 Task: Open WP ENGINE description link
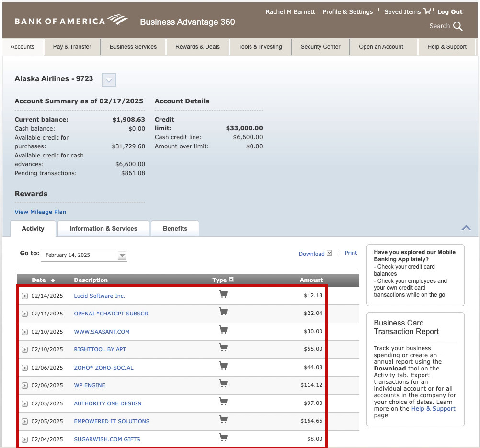click(90, 385)
